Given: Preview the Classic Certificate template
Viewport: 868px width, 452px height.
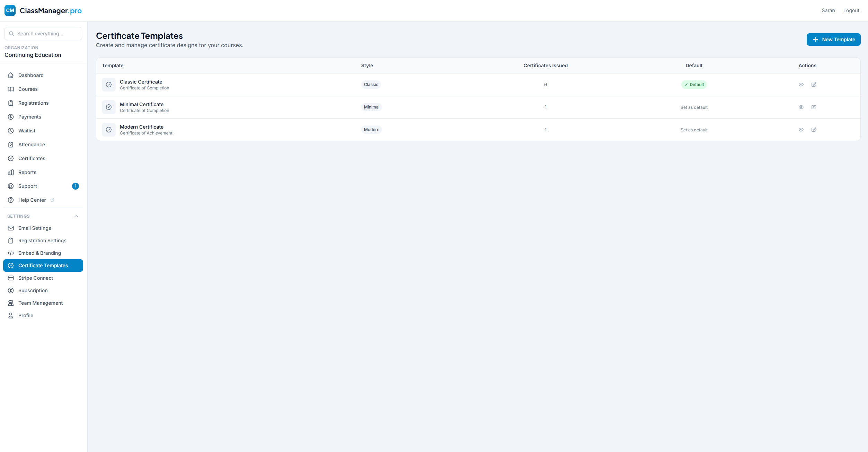Looking at the screenshot, I should pos(801,84).
